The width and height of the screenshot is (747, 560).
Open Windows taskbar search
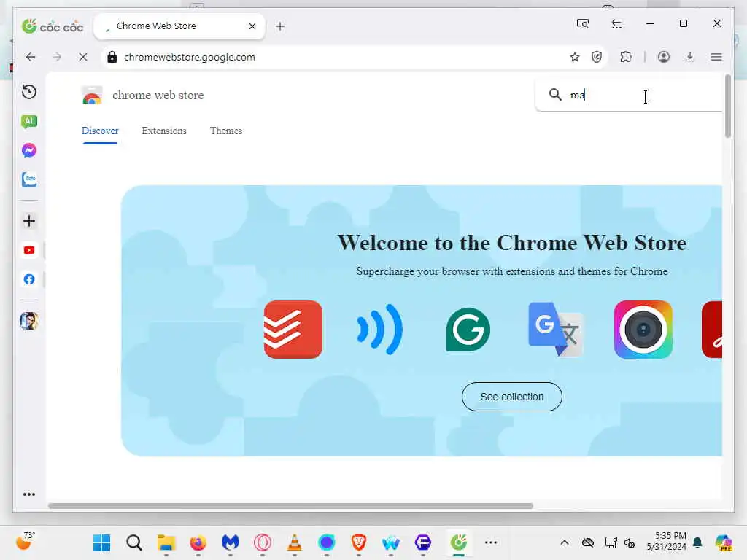(134, 542)
